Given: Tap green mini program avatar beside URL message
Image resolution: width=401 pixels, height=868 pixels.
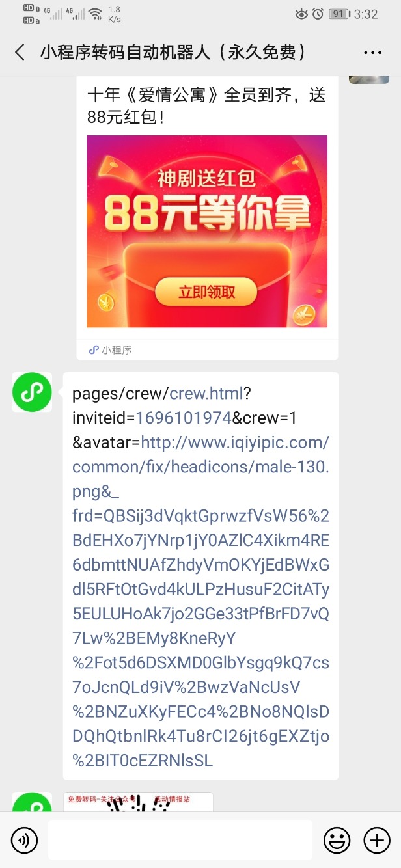Looking at the screenshot, I should (x=32, y=392).
